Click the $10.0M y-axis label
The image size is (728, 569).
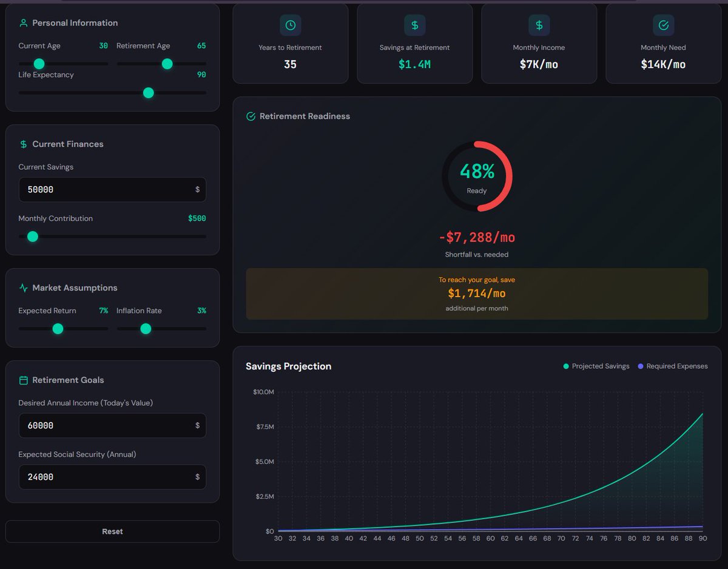(x=264, y=392)
